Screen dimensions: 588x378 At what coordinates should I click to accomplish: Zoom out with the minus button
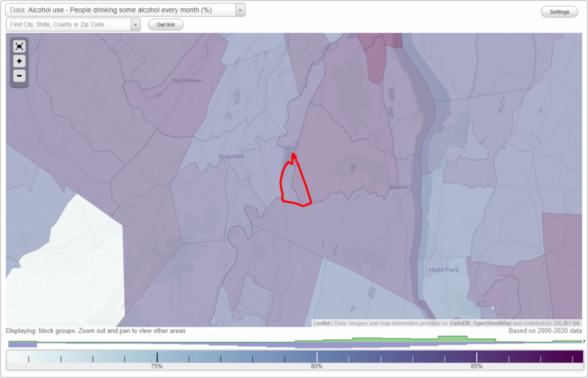(19, 76)
